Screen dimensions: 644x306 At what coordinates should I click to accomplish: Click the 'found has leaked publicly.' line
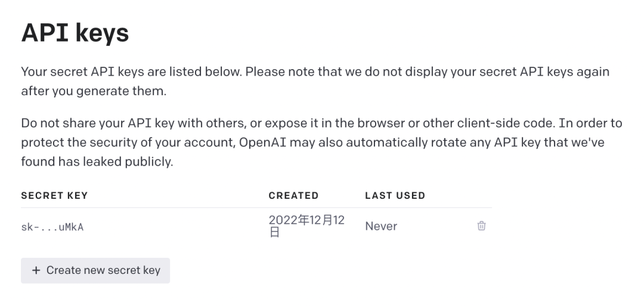tap(97, 161)
